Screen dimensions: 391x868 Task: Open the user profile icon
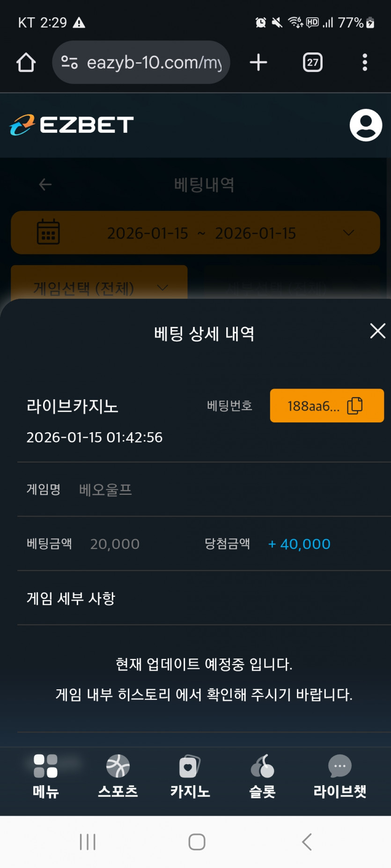click(x=366, y=125)
